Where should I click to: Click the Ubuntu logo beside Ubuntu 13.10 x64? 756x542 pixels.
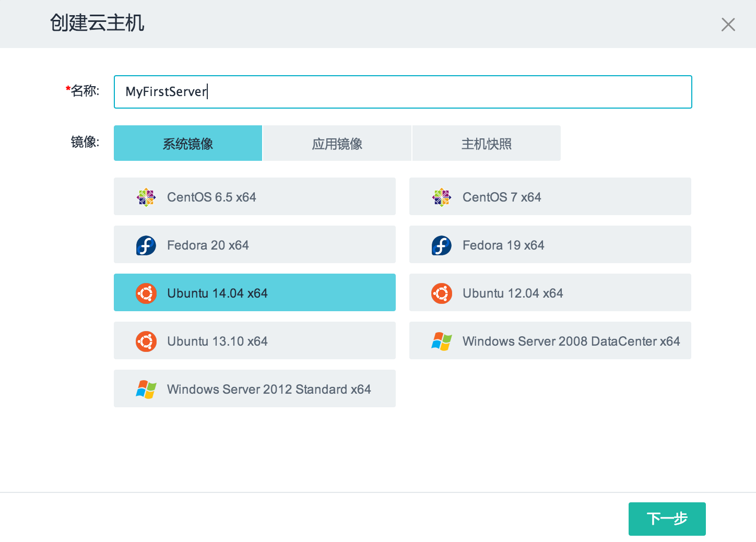coord(146,341)
